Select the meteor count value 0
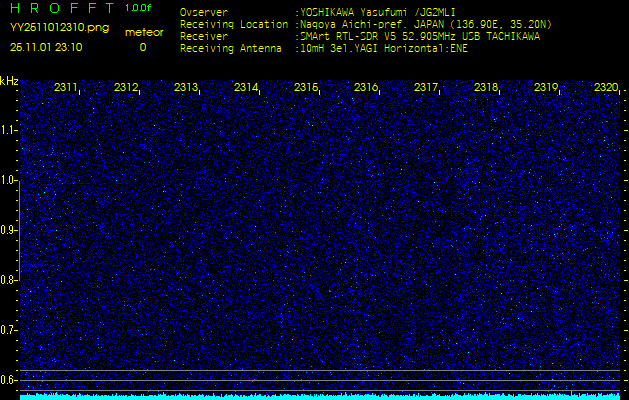 pos(142,47)
